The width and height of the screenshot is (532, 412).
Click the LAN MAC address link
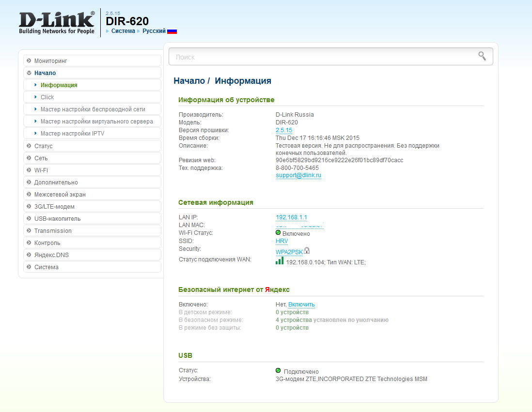299,225
